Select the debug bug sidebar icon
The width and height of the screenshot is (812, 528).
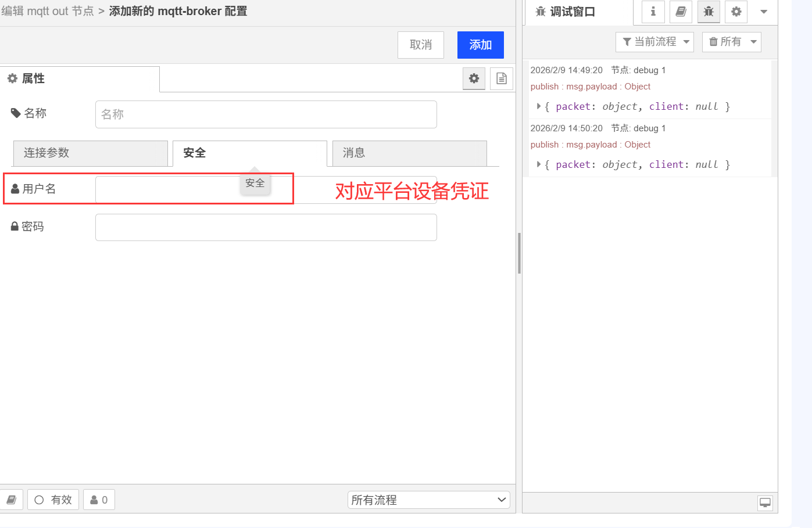click(709, 12)
